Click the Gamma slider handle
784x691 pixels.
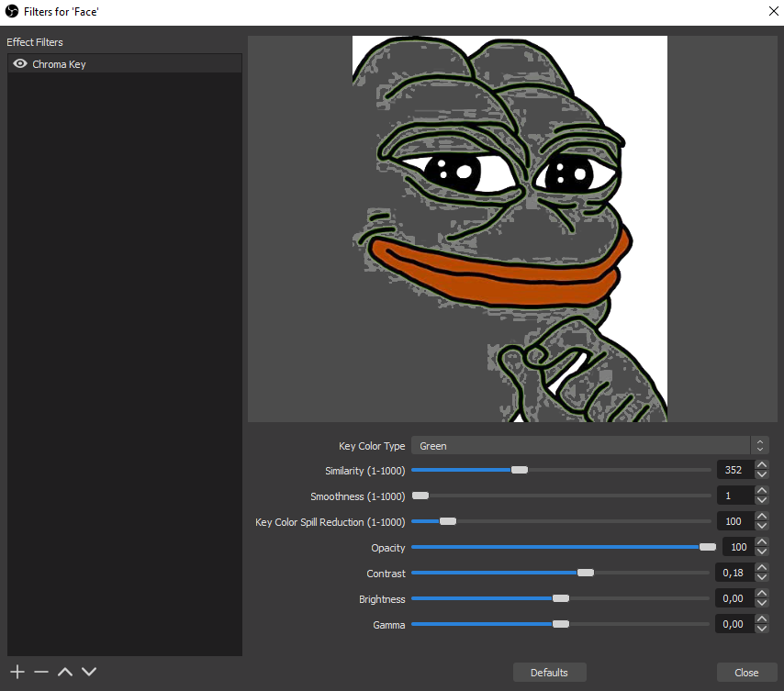[561, 624]
